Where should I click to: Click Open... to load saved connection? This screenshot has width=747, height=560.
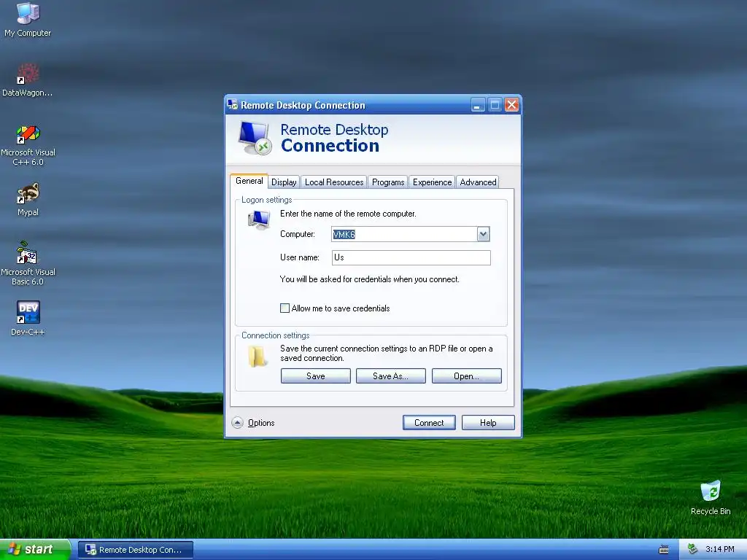tap(466, 376)
